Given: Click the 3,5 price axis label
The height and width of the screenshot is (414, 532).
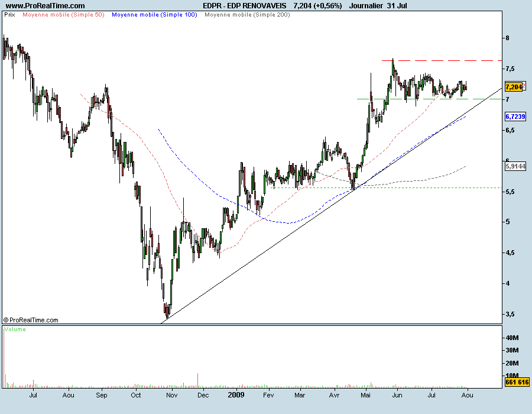Looking at the screenshot, I should coord(510,314).
